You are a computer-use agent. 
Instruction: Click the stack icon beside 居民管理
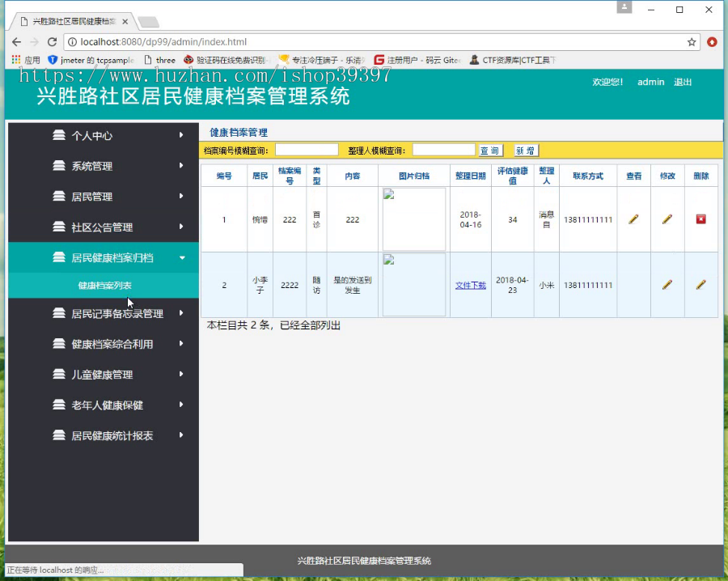59,197
